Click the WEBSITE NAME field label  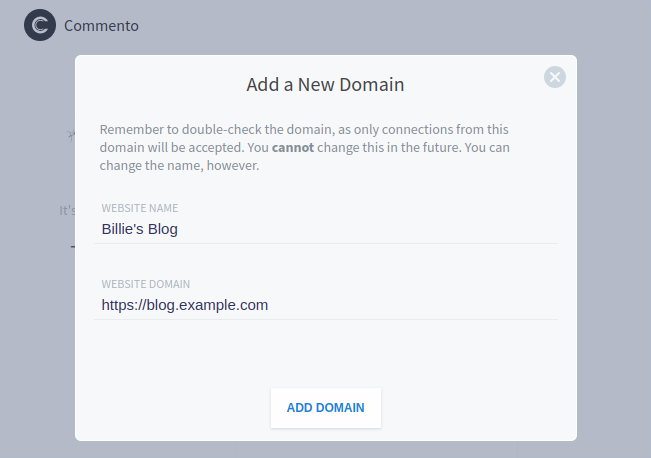pos(140,208)
